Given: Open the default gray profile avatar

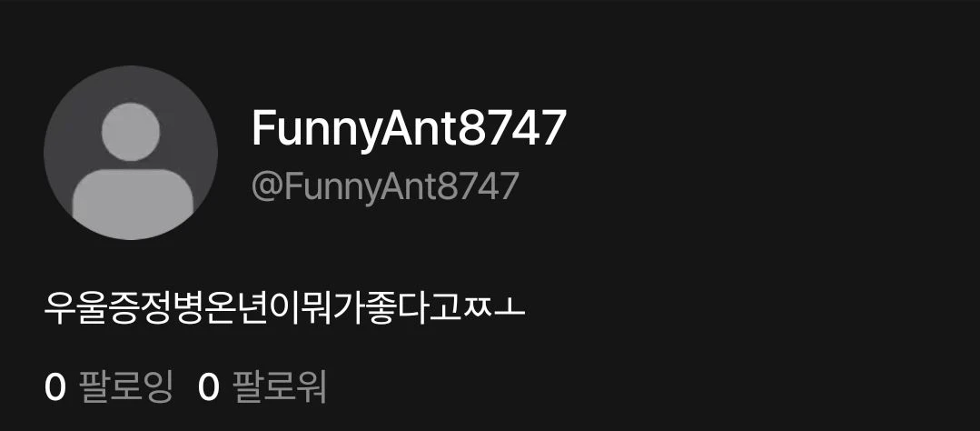Looking at the screenshot, I should [x=131, y=153].
